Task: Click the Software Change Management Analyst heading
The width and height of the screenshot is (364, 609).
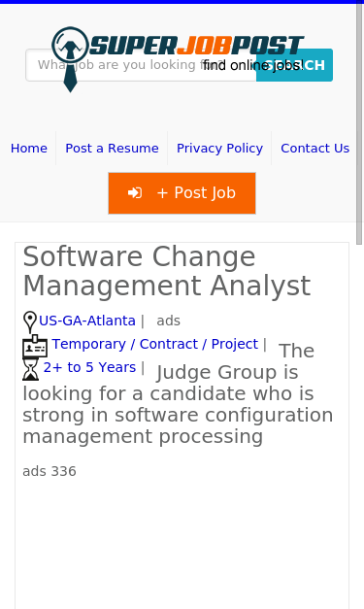Action: coord(167,271)
